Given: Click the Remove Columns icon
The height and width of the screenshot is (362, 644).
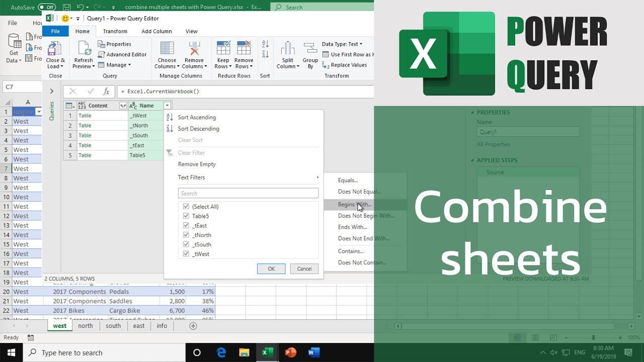Looking at the screenshot, I should tap(194, 48).
